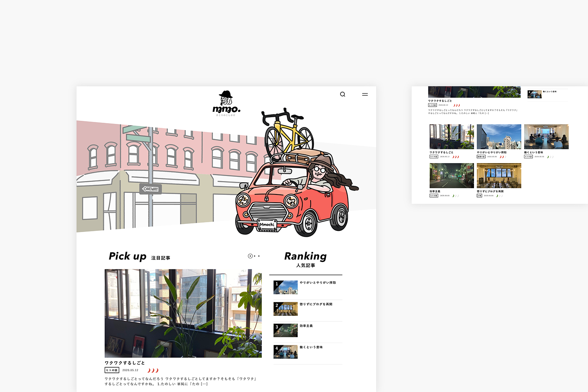
Task: Open ranking number 4 article thumbnail
Action: pos(285,352)
